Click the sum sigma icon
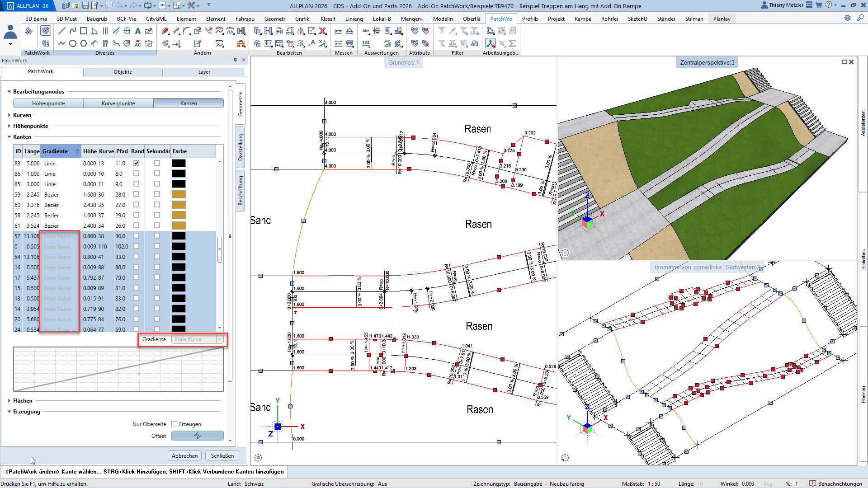 pos(512,44)
